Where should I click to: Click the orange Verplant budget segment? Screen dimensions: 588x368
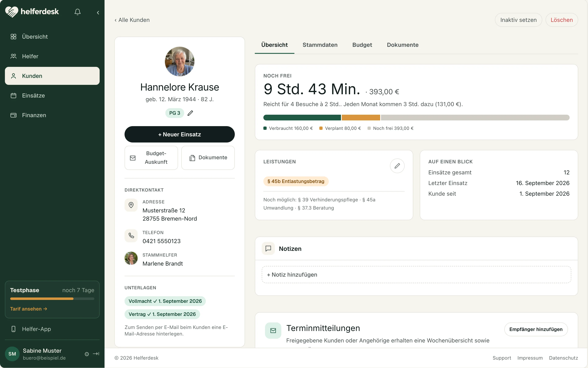[x=361, y=118]
